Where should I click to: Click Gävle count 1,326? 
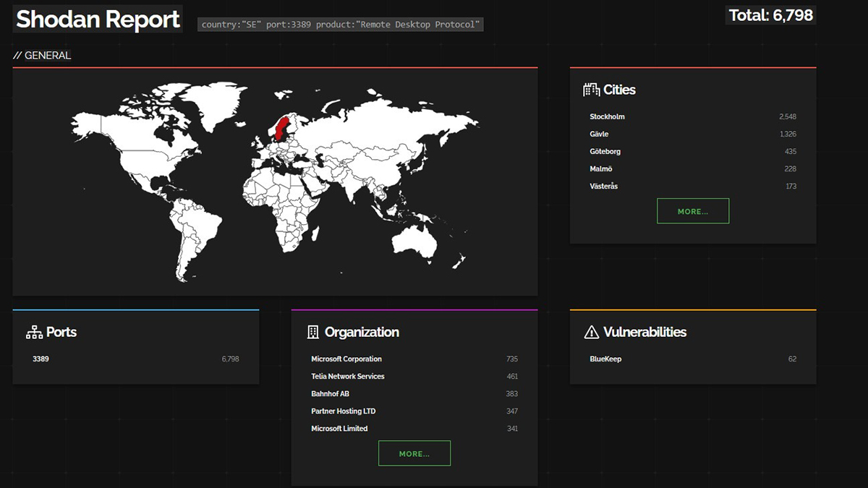point(788,134)
